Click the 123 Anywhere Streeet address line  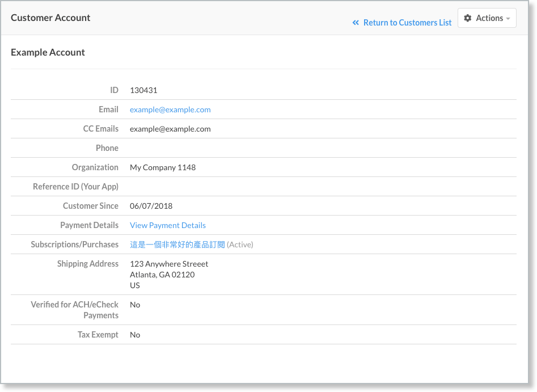[x=169, y=264]
